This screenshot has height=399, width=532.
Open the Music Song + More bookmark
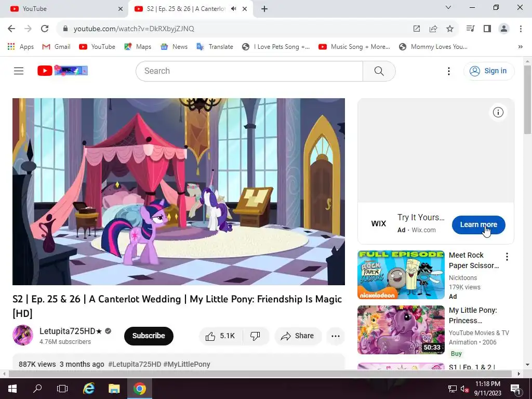coord(354,47)
